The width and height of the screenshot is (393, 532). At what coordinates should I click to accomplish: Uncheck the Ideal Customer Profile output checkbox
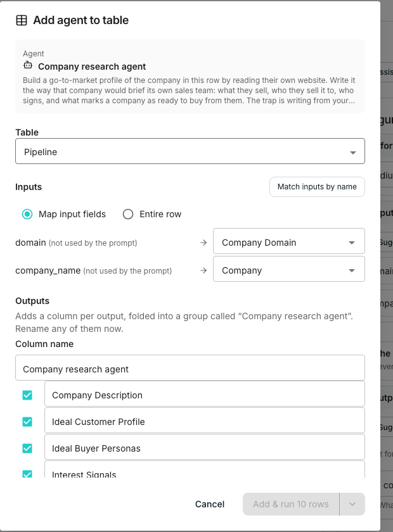click(x=27, y=422)
